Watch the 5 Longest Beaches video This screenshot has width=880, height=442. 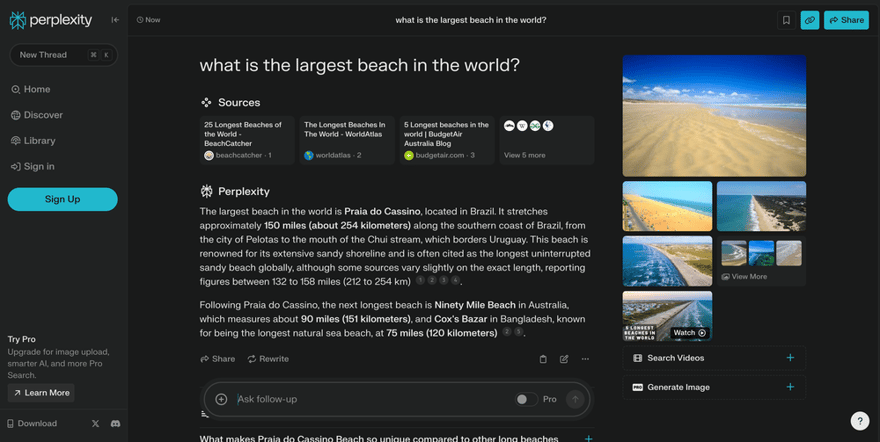667,316
